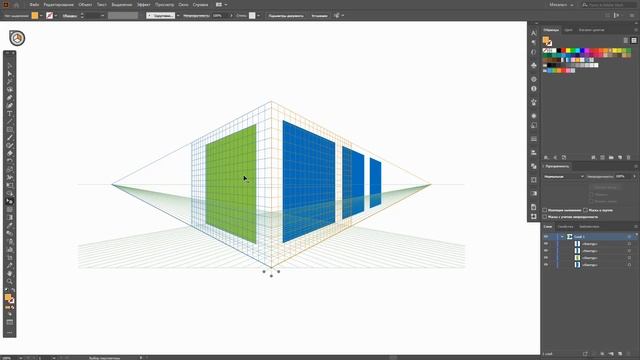Collapse the Слой 1 layer tree
The image size is (640, 360).
(562, 237)
